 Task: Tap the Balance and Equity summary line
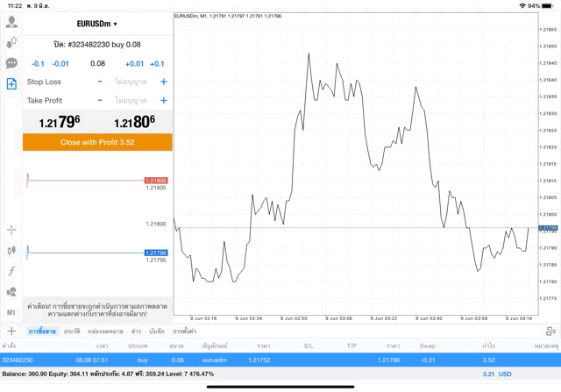[x=108, y=374]
